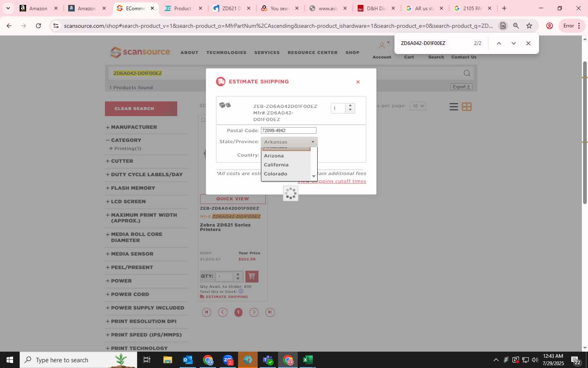The width and height of the screenshot is (588, 368).
Task: Click Quick View on product card
Action: tap(233, 199)
